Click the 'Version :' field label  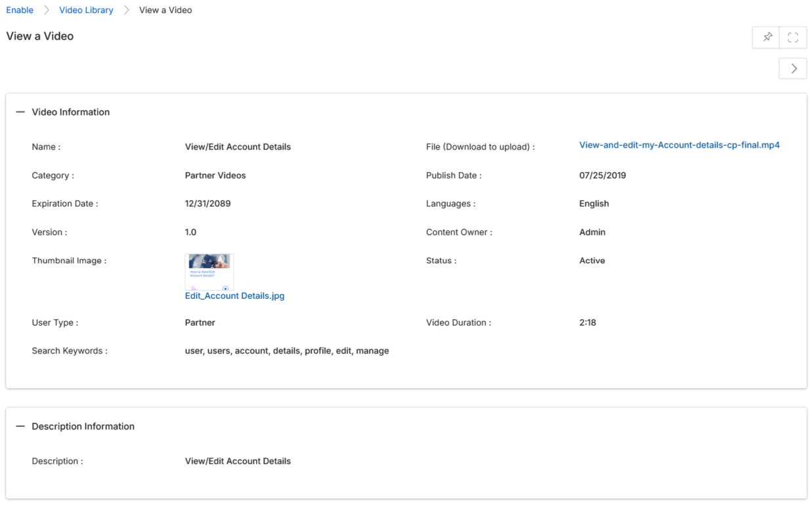click(x=49, y=232)
